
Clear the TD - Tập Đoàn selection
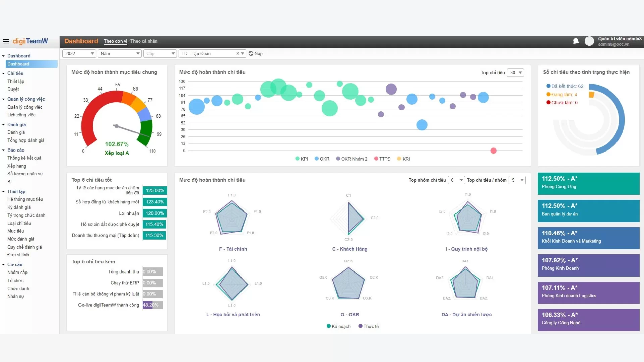tap(238, 53)
